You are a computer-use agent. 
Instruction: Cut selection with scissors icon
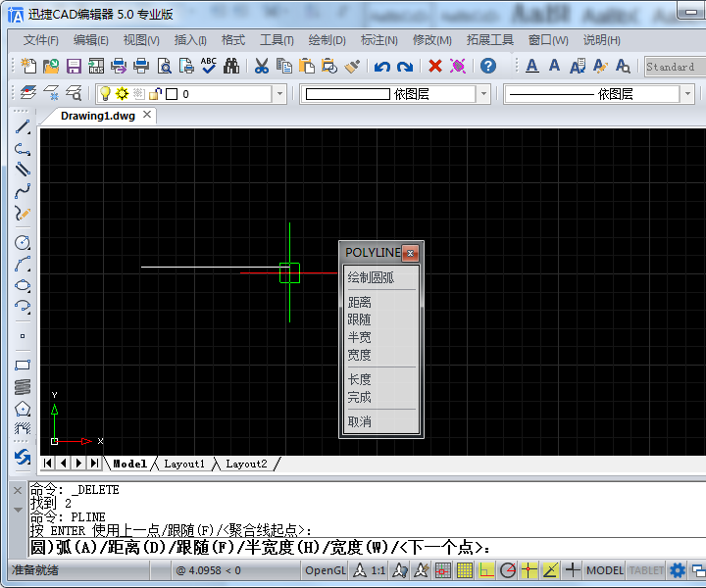(x=262, y=66)
